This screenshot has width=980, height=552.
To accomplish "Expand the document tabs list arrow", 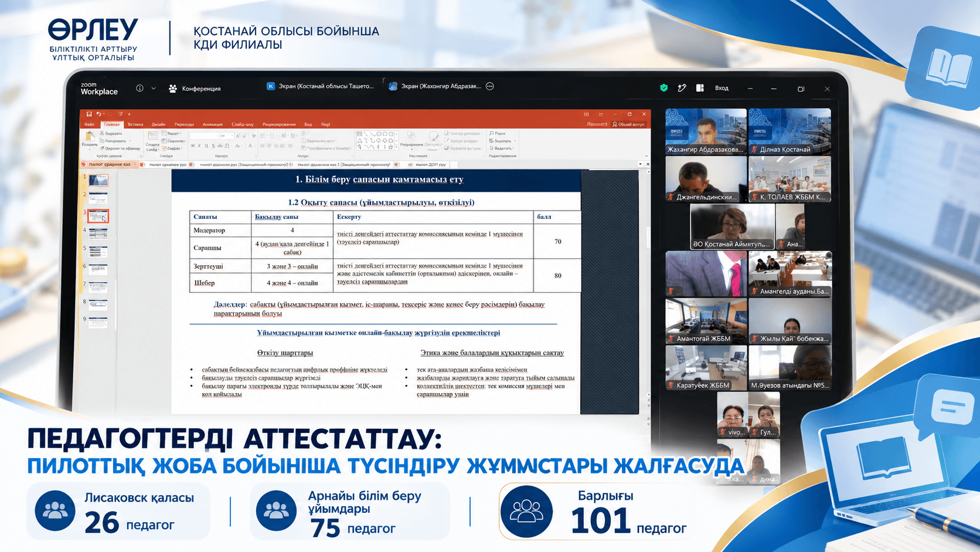I will click(640, 164).
